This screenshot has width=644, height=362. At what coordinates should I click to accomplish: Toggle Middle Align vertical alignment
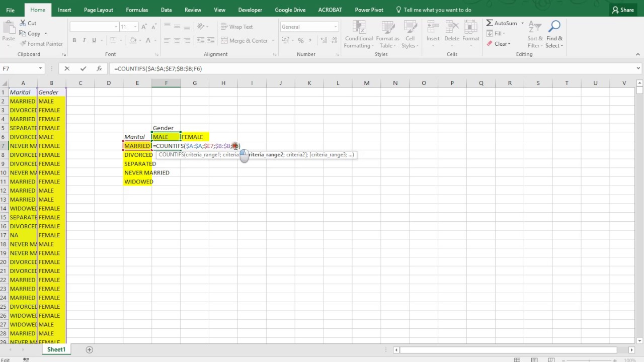177,27
